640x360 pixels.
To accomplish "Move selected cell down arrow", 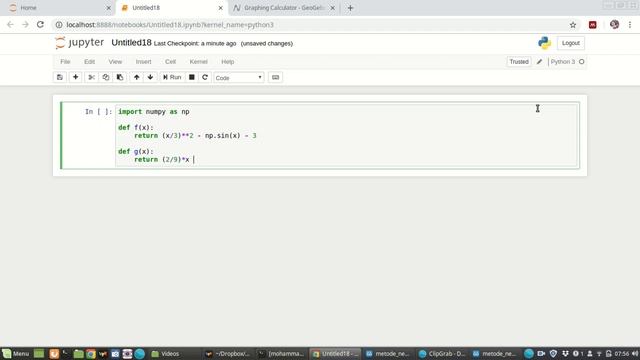I will (x=150, y=77).
